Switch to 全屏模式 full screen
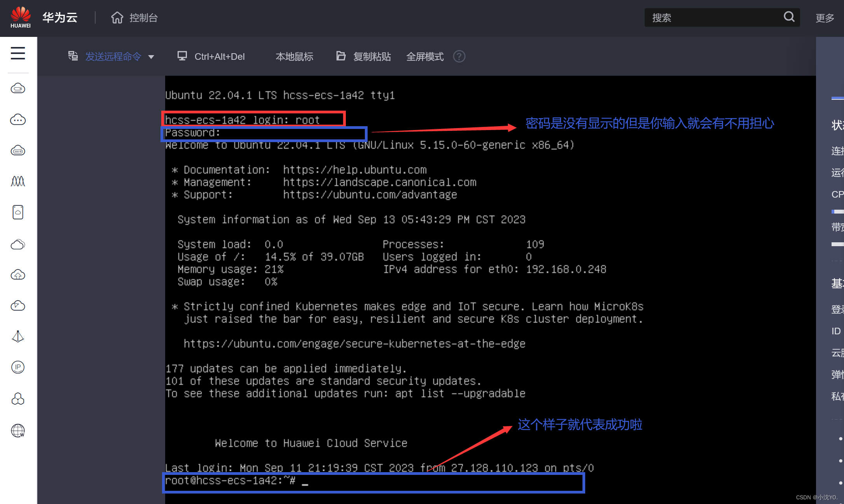Screen dimensions: 844x504 [425, 57]
